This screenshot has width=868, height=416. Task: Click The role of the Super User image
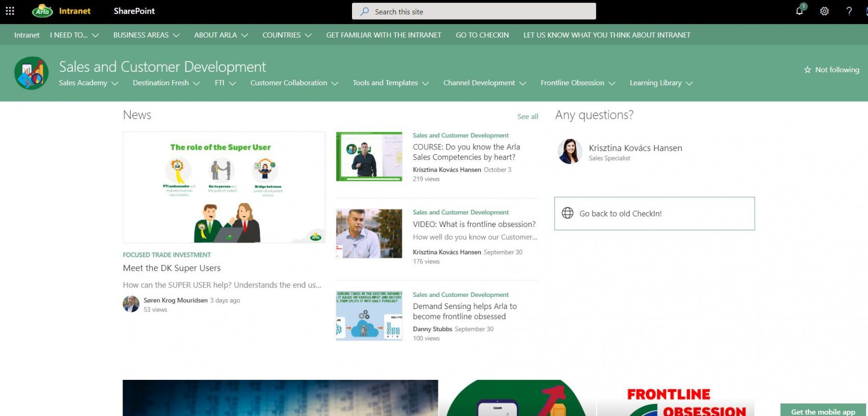tap(224, 188)
